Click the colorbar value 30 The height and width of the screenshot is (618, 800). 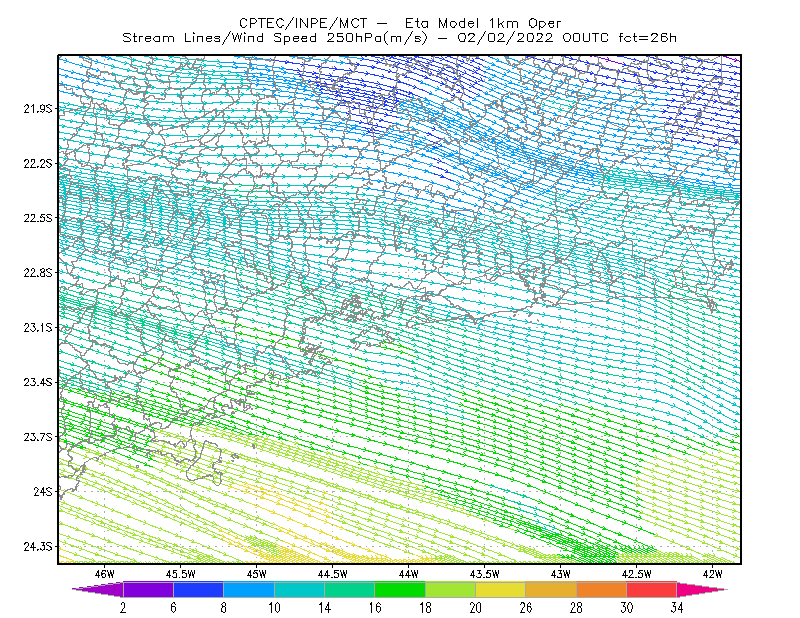tap(627, 608)
